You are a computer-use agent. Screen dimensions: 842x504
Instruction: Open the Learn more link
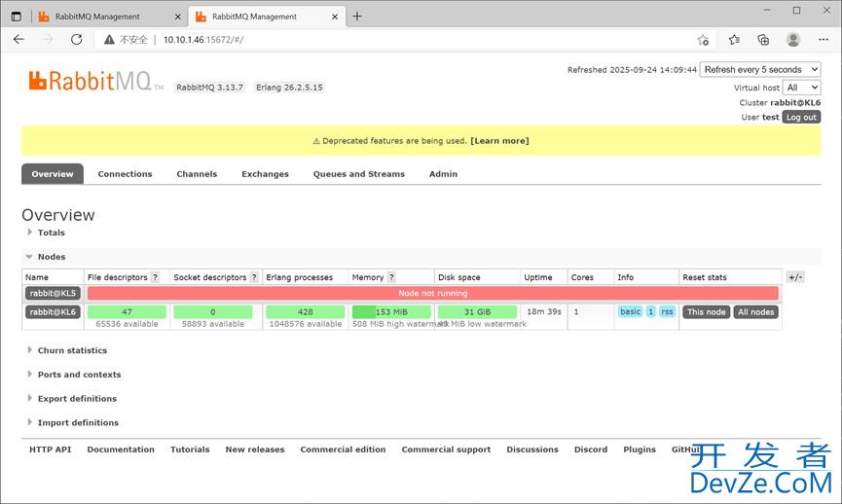point(499,141)
